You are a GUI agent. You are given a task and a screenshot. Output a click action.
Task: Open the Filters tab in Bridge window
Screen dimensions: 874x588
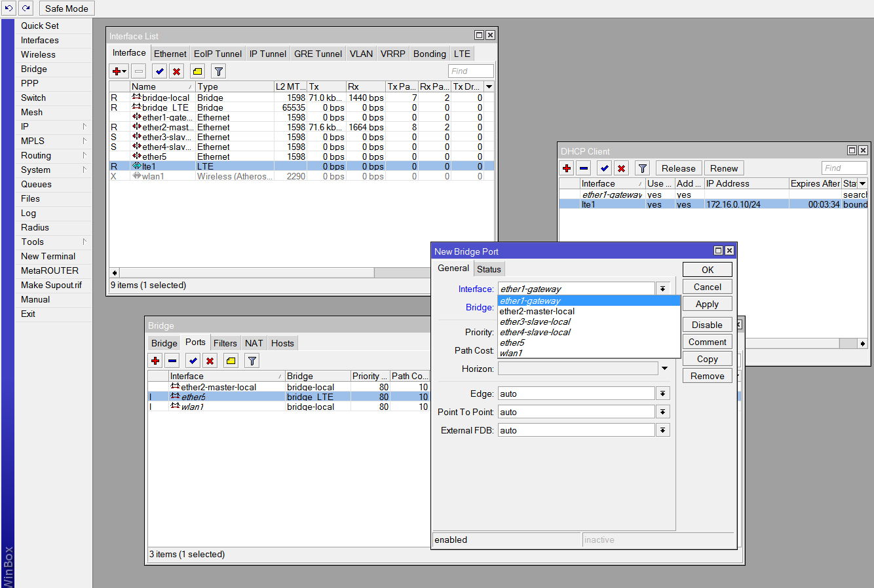(225, 343)
